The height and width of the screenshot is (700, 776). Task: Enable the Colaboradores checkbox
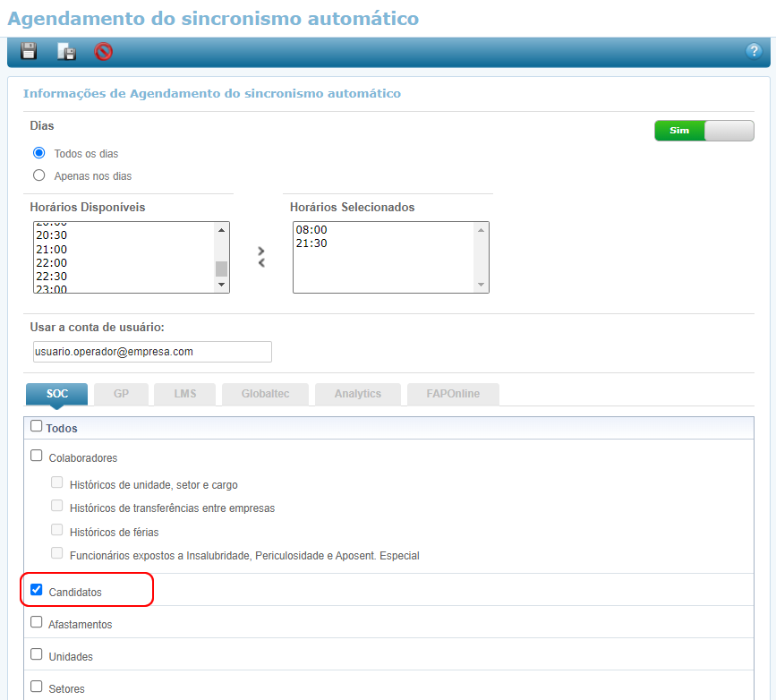[37, 456]
